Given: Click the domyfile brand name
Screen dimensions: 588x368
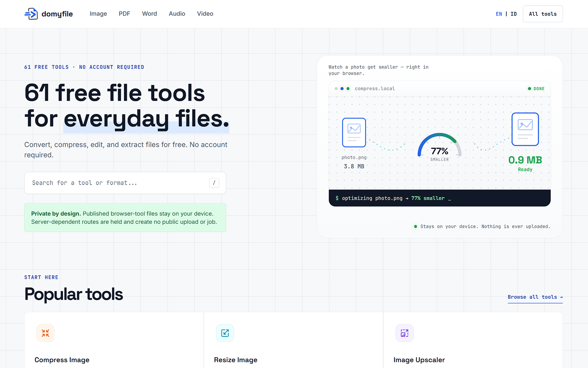Looking at the screenshot, I should 57,14.
